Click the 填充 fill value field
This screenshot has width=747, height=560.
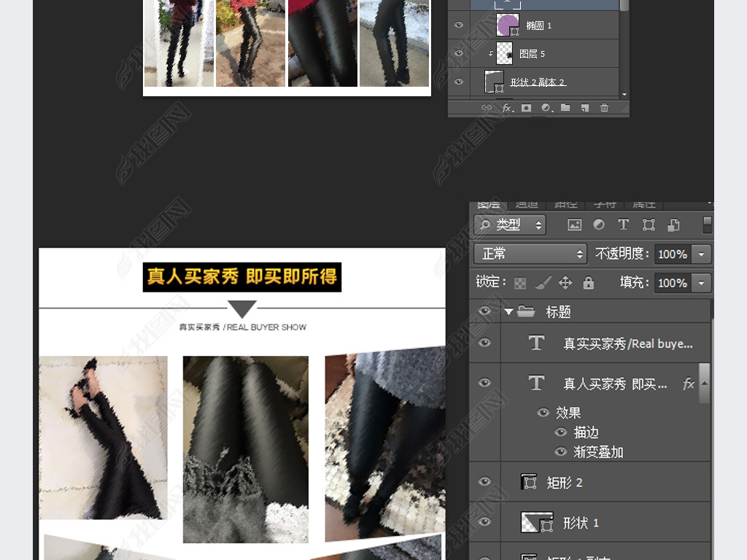click(x=672, y=283)
